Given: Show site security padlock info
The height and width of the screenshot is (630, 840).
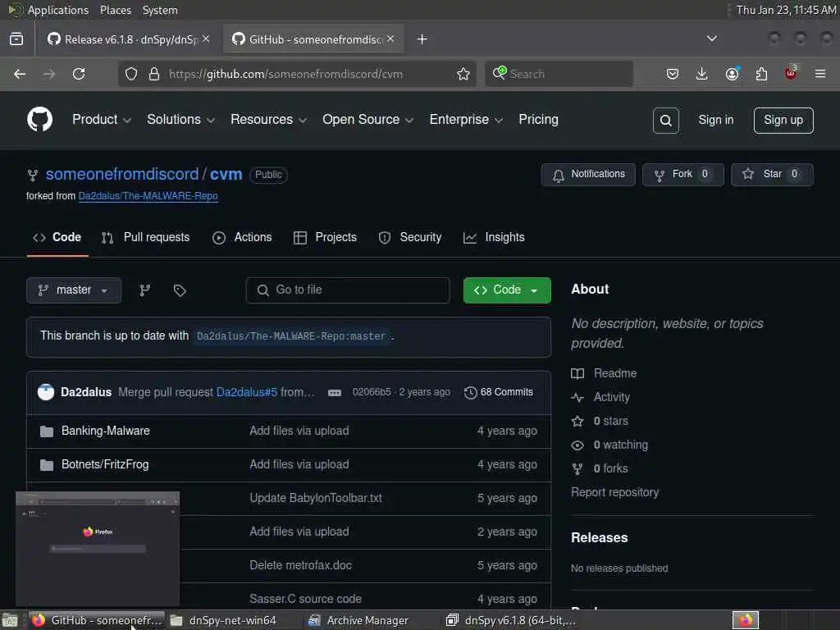Looking at the screenshot, I should 154,74.
